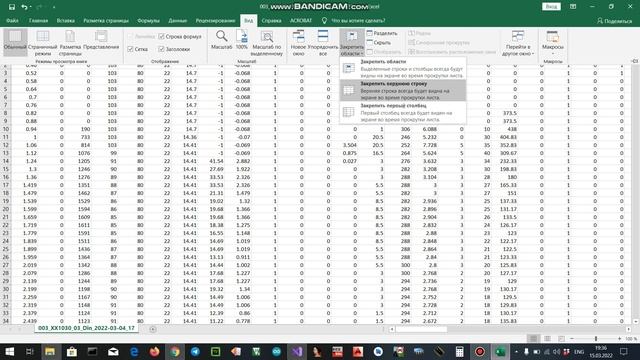Open the Разметка страницы ribbon tab

106,20
